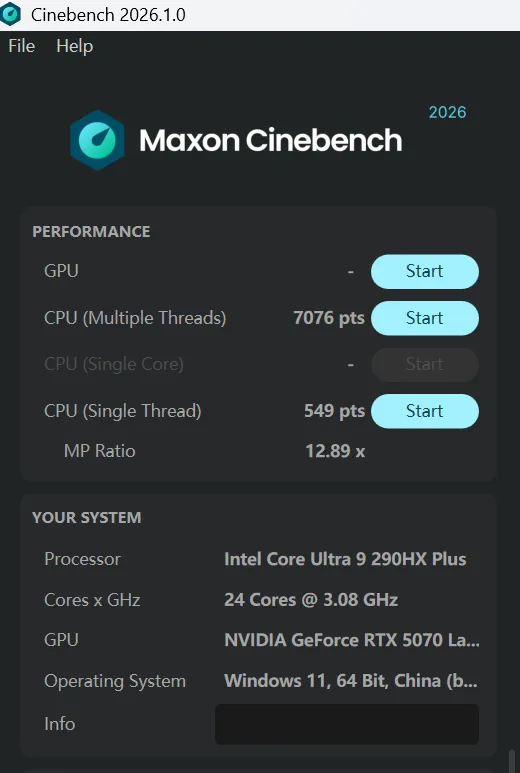Click the Intel Core Ultra 9 processor name

(345, 559)
